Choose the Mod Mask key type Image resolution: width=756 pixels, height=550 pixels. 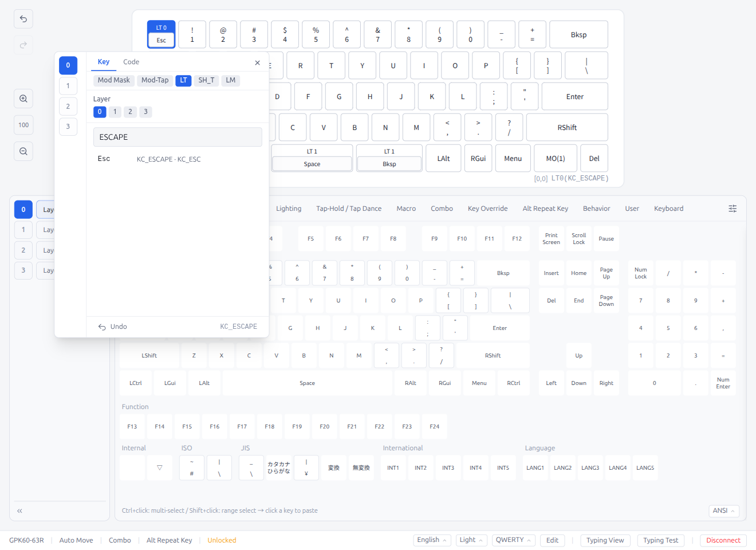tap(114, 80)
